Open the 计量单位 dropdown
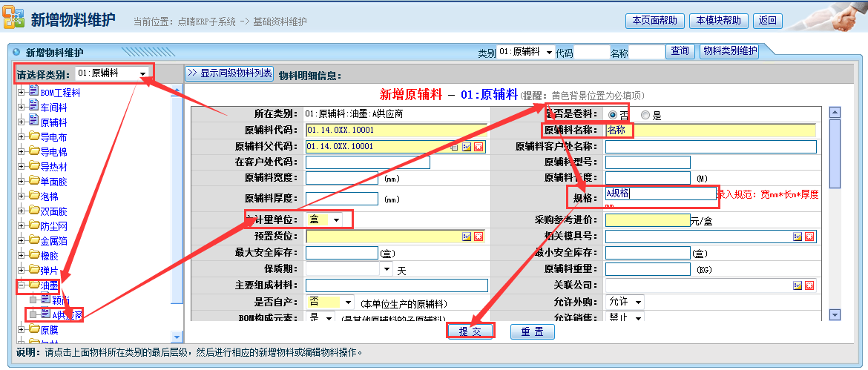The image size is (868, 370). [x=338, y=220]
